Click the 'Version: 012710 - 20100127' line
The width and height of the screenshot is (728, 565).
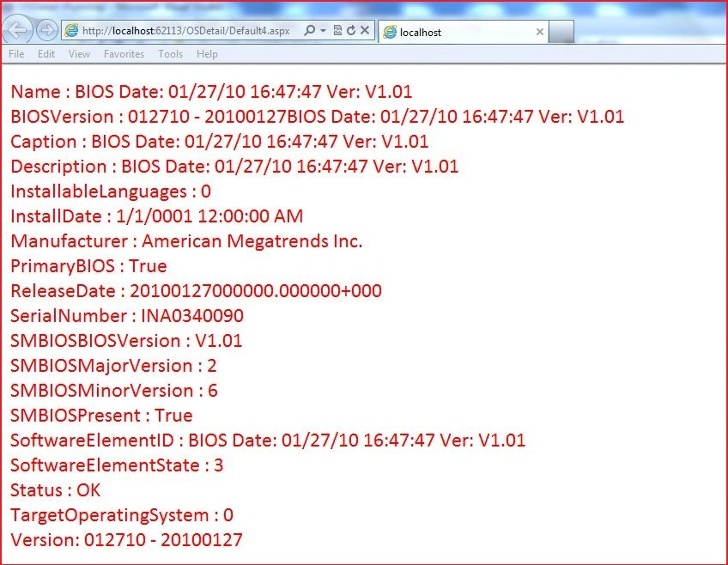pyautogui.click(x=126, y=540)
